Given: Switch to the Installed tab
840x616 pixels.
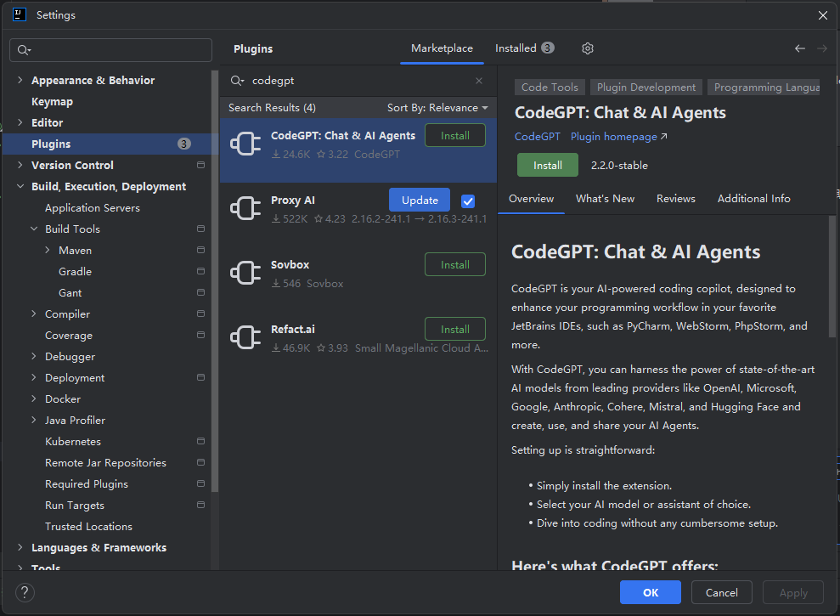Looking at the screenshot, I should click(x=524, y=48).
